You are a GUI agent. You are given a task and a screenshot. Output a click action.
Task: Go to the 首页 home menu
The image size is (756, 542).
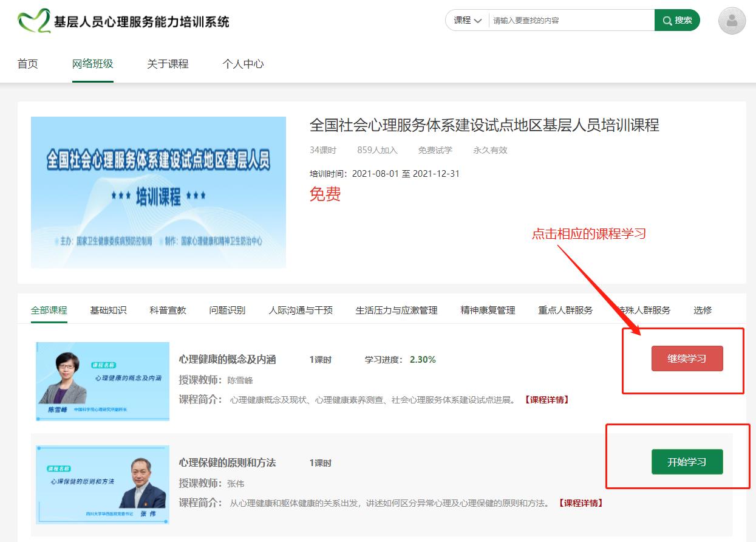pyautogui.click(x=27, y=64)
